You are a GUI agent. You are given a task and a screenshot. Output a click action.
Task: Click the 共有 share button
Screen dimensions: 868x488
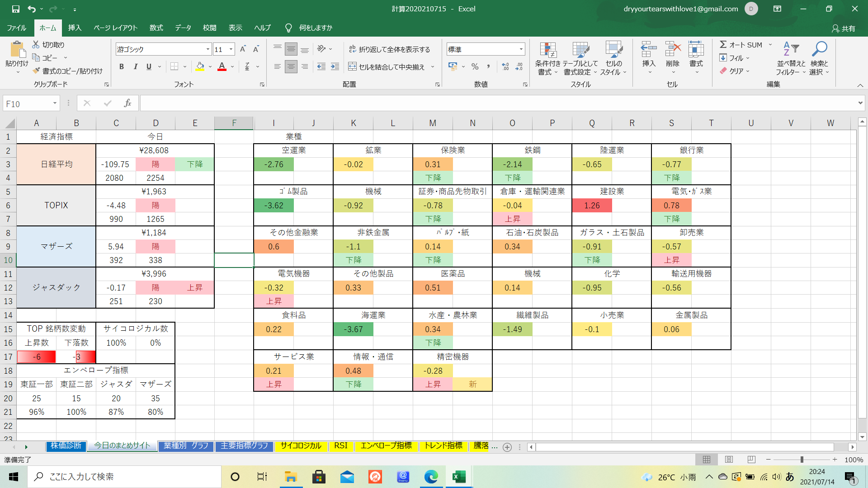844,28
